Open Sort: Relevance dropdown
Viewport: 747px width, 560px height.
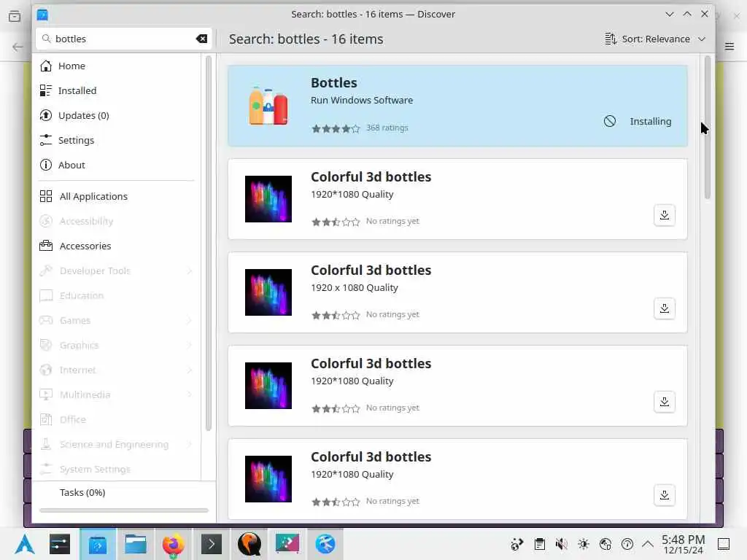tap(655, 39)
